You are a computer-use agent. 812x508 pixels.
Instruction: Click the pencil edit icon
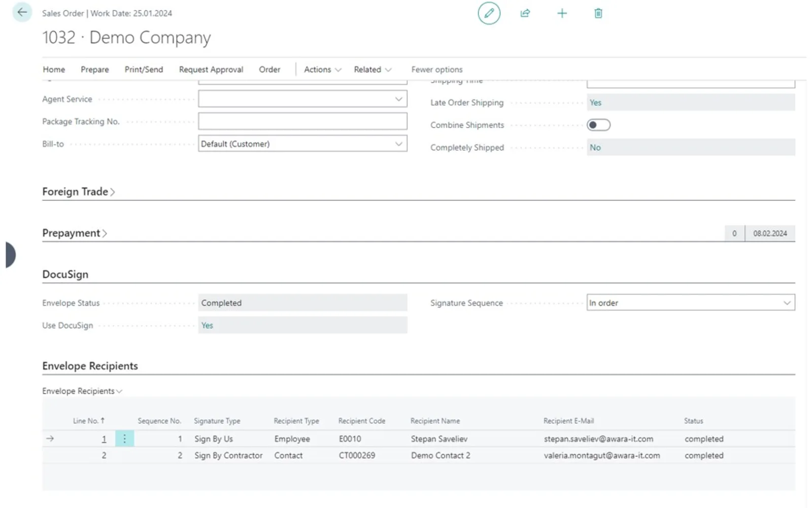tap(489, 13)
